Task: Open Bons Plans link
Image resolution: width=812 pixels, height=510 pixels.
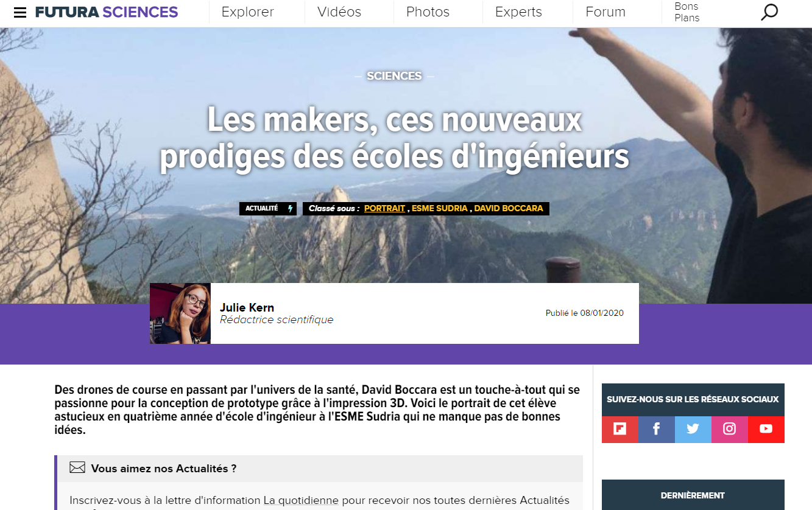Action: coord(687,12)
